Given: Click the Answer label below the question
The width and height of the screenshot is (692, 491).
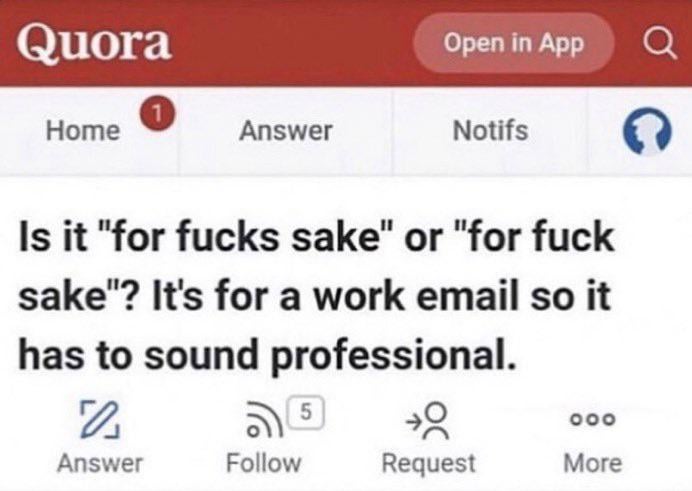Looking at the screenshot, I should click(100, 463).
